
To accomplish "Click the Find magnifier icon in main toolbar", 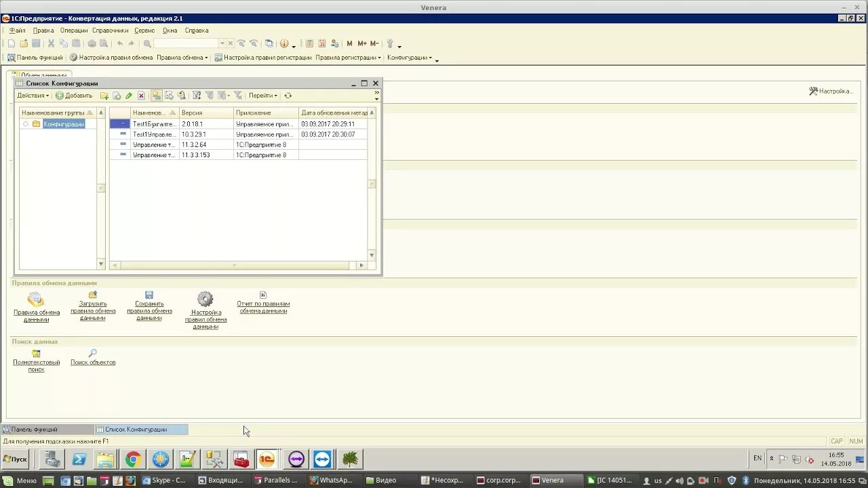I will pos(147,43).
